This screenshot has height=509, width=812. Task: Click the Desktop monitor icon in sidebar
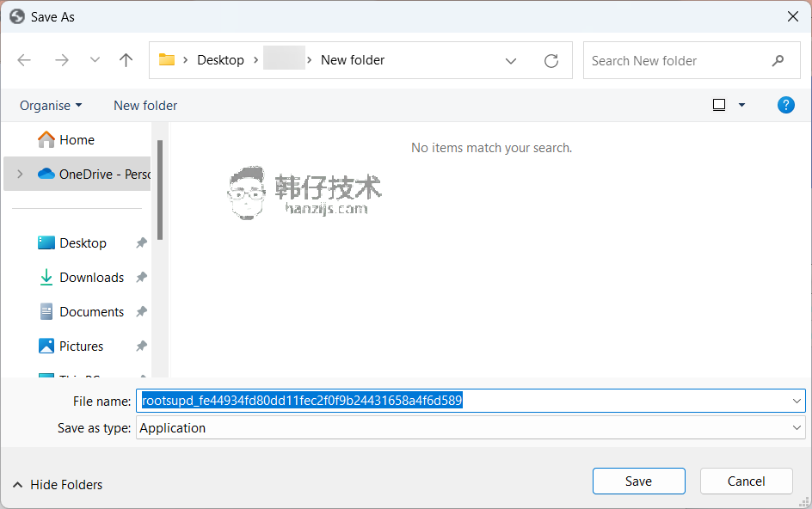click(46, 242)
